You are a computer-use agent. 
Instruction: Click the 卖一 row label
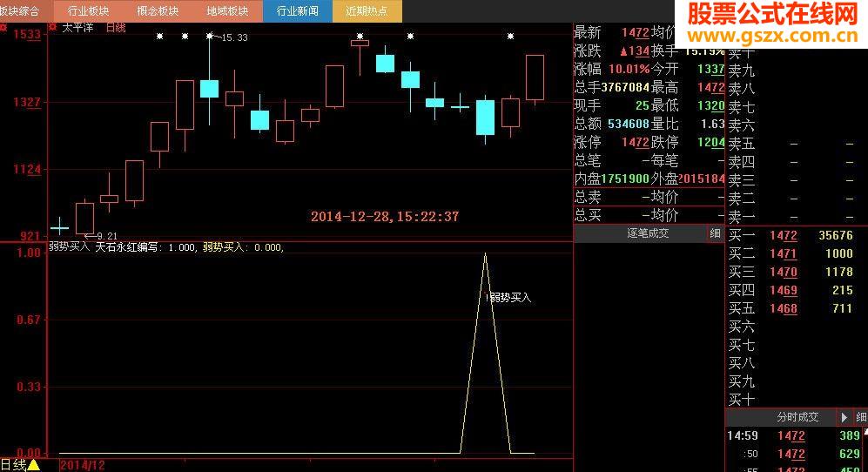pyautogui.click(x=741, y=217)
